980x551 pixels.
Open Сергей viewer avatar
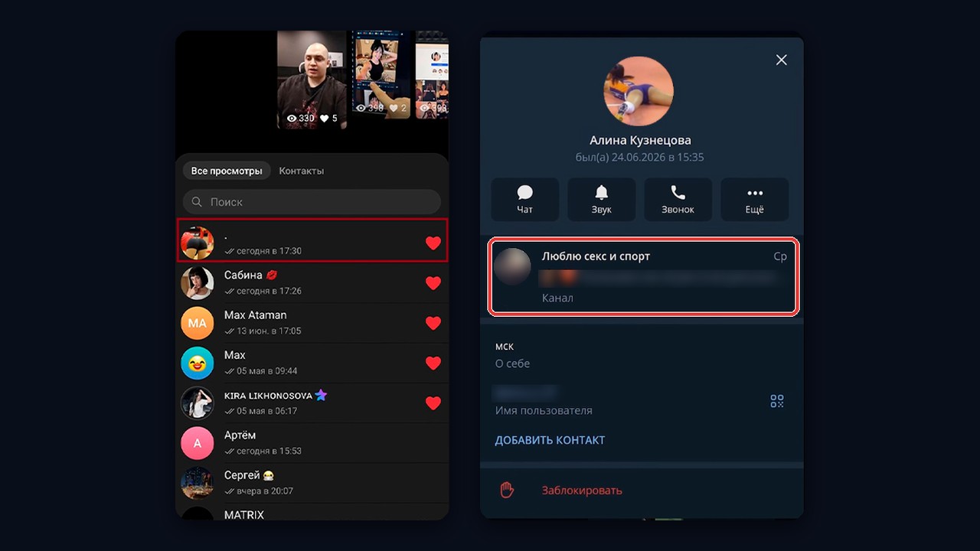[197, 482]
